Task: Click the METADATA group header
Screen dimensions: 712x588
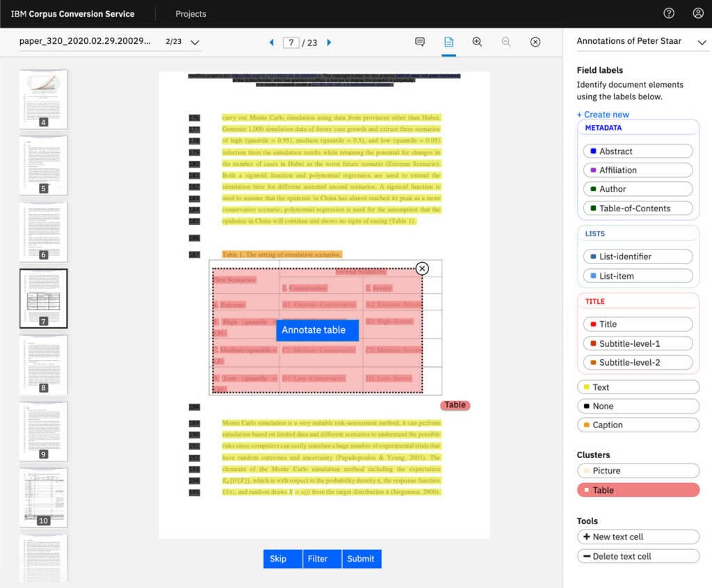Action: (603, 128)
